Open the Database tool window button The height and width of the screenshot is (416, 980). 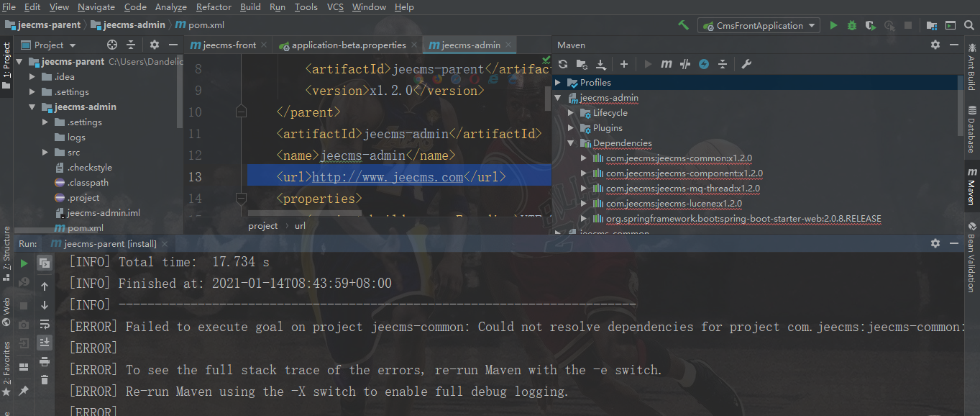(971, 130)
